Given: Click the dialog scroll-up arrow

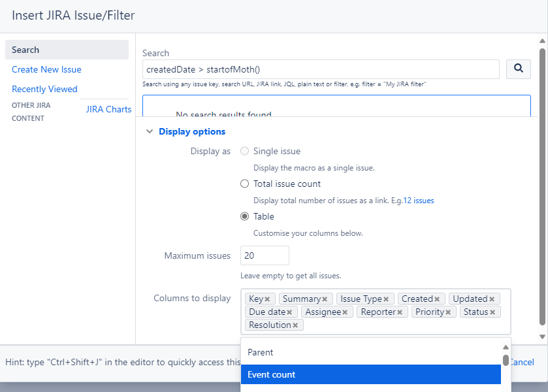Looking at the screenshot, I should point(542,41).
